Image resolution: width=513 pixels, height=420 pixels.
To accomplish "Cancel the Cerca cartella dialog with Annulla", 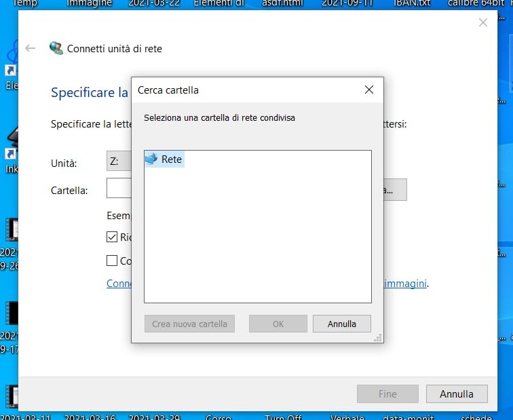I will click(341, 324).
